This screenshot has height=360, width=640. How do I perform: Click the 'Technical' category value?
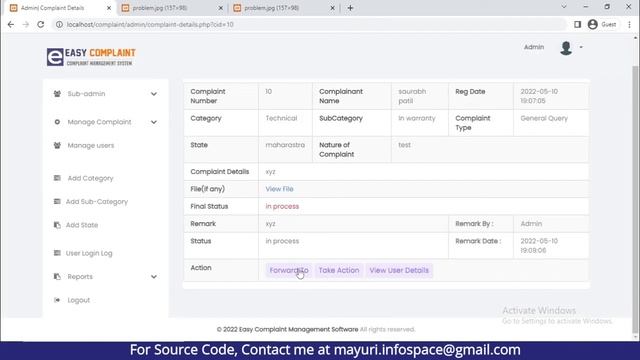281,118
